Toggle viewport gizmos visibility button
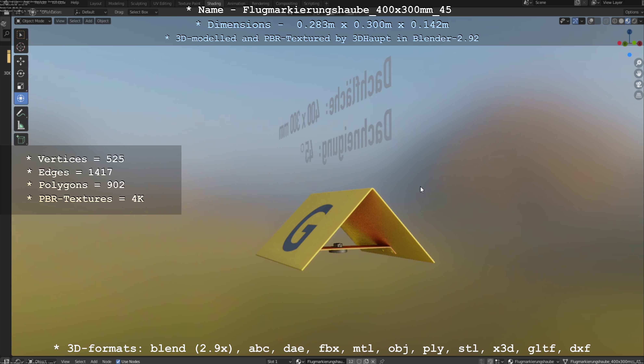The width and height of the screenshot is (644, 364). (575, 21)
